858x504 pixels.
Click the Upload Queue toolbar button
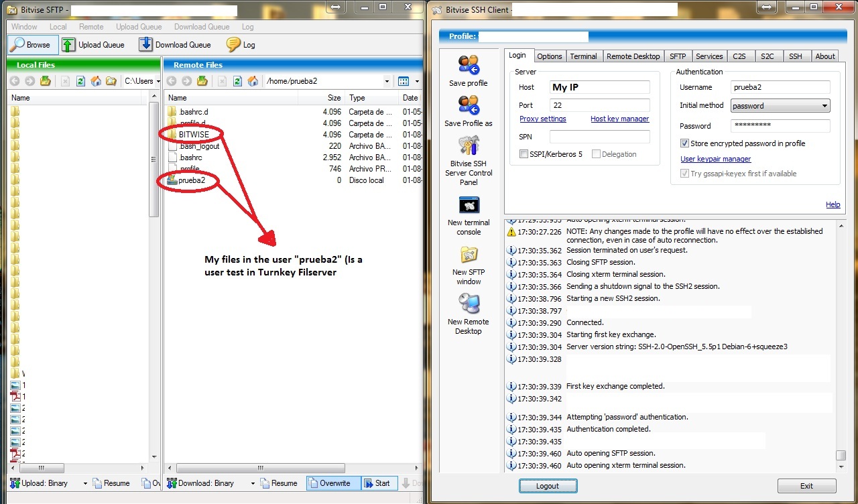tap(94, 45)
